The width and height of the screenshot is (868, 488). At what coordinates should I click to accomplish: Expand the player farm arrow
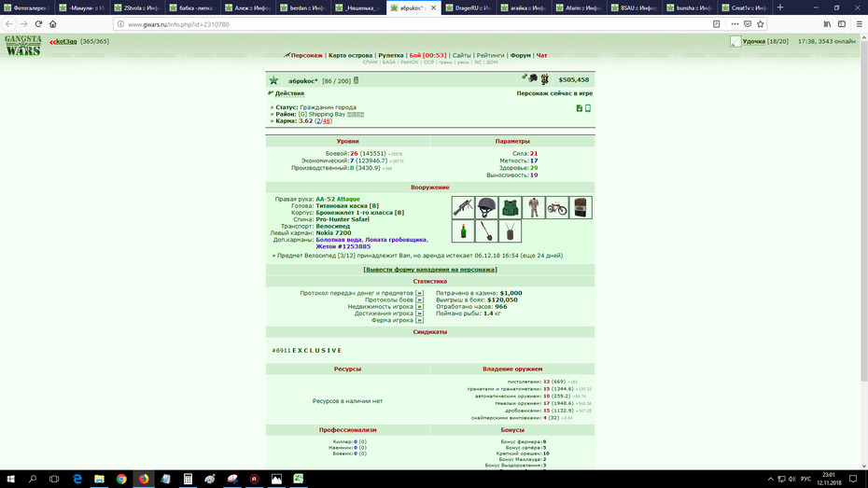pyautogui.click(x=419, y=320)
